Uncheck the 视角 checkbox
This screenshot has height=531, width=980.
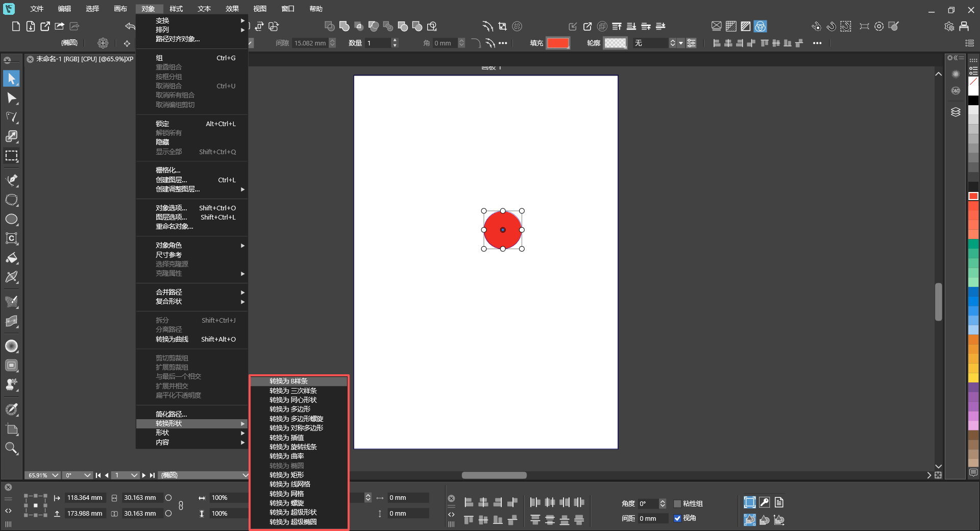coord(677,518)
